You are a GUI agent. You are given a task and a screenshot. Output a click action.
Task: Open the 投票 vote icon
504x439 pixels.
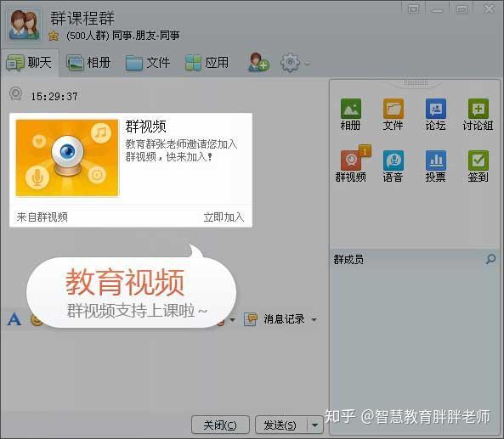pyautogui.click(x=435, y=166)
